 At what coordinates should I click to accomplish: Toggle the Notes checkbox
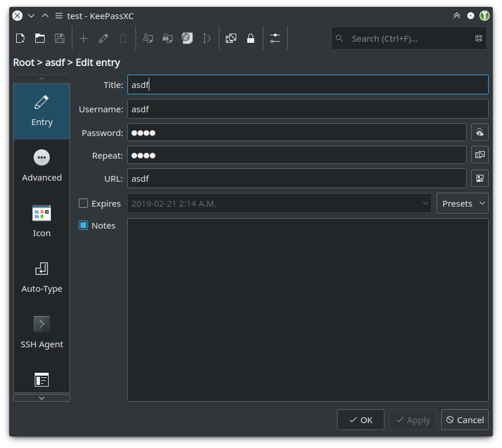(83, 225)
